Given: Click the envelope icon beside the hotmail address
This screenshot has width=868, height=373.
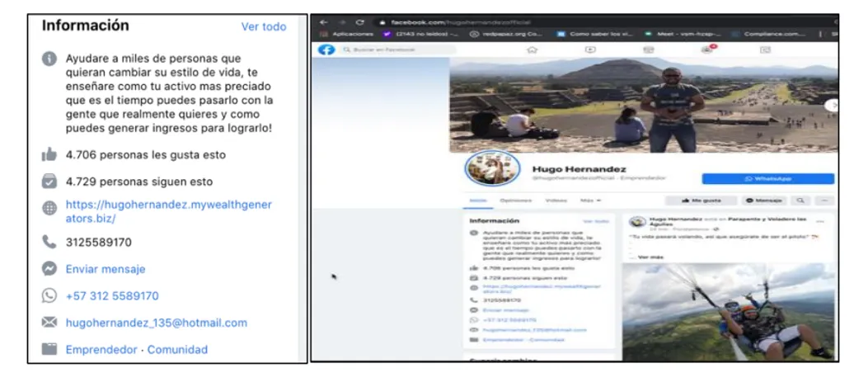Looking at the screenshot, I should (x=49, y=322).
